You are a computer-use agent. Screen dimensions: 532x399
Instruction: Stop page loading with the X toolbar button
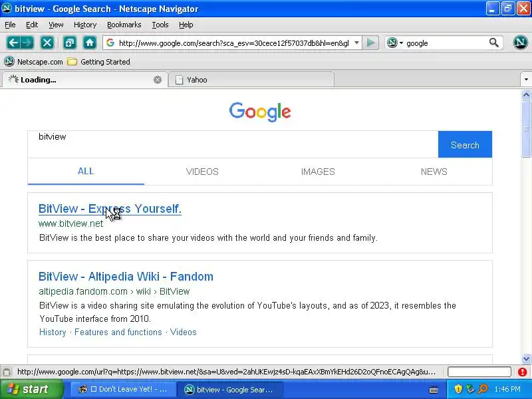click(x=47, y=43)
